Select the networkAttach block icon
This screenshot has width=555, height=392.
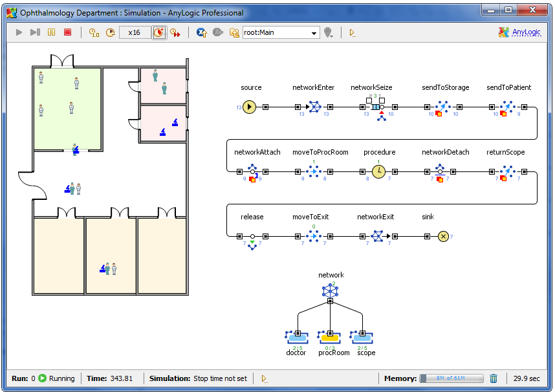[252, 172]
